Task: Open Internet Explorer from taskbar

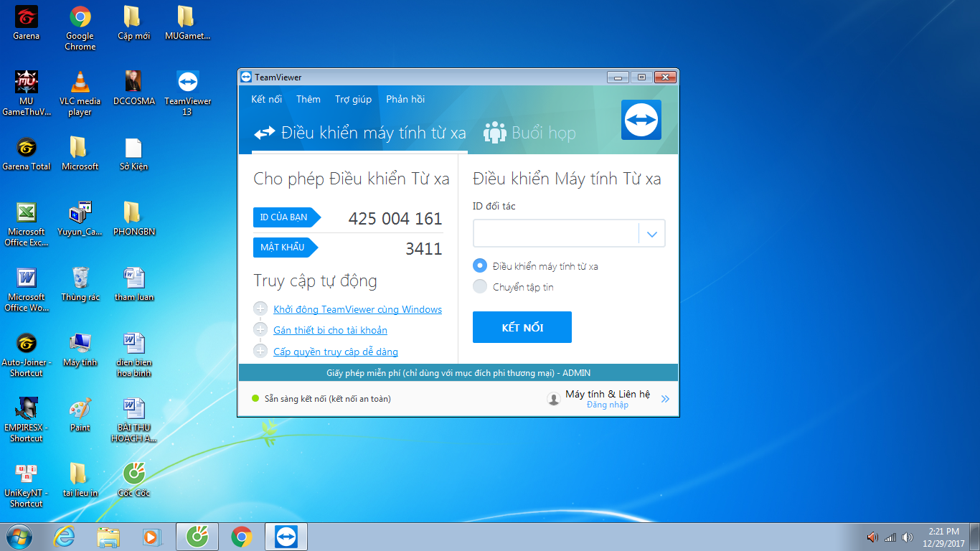Action: pyautogui.click(x=65, y=537)
